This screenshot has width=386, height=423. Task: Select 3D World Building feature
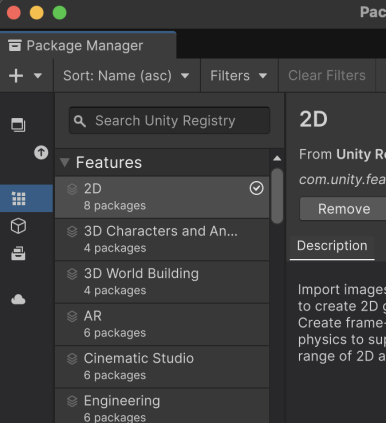coord(162,282)
